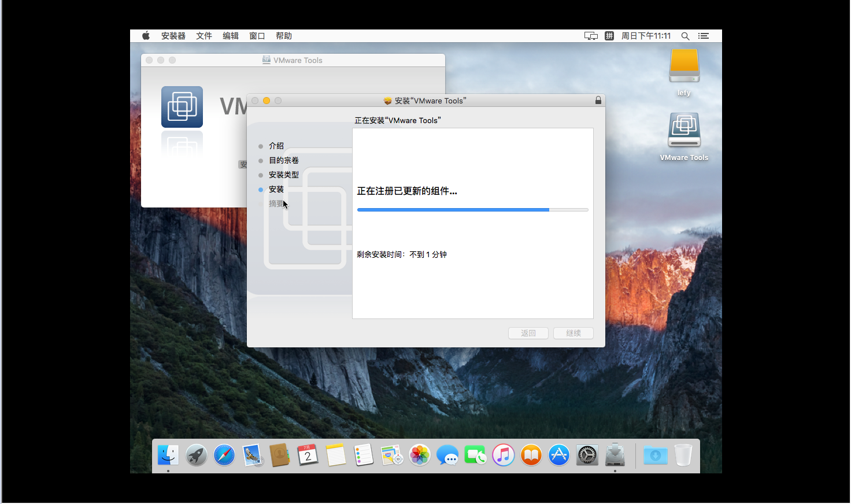Click VMware Tools blue installer icon in back window
851x504 pixels.
[182, 107]
